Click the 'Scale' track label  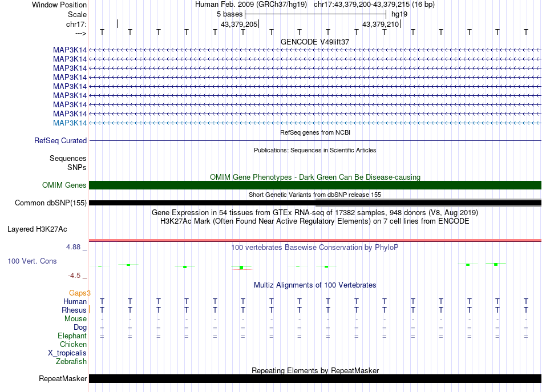(x=77, y=14)
